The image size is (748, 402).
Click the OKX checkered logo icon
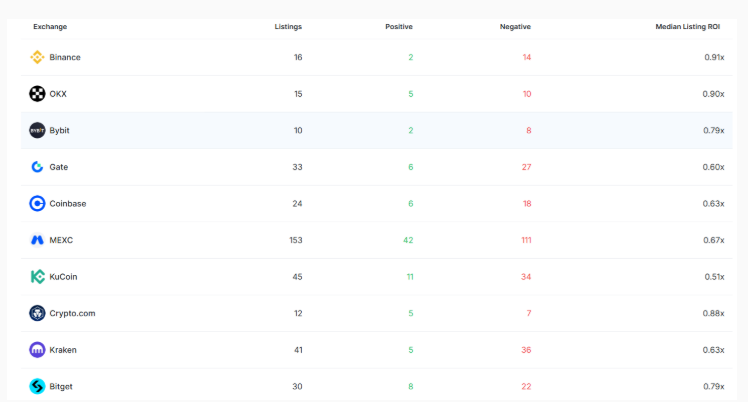(x=37, y=94)
